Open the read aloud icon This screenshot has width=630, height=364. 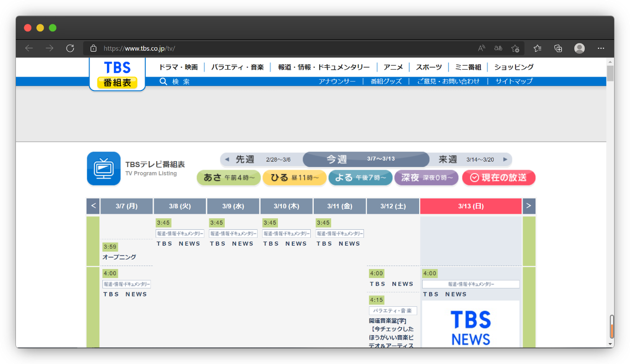[481, 48]
